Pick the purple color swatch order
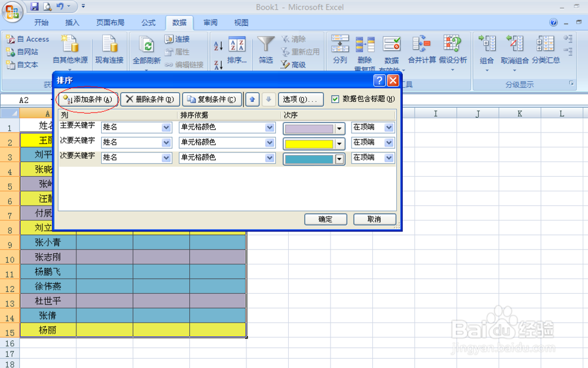 pyautogui.click(x=314, y=129)
